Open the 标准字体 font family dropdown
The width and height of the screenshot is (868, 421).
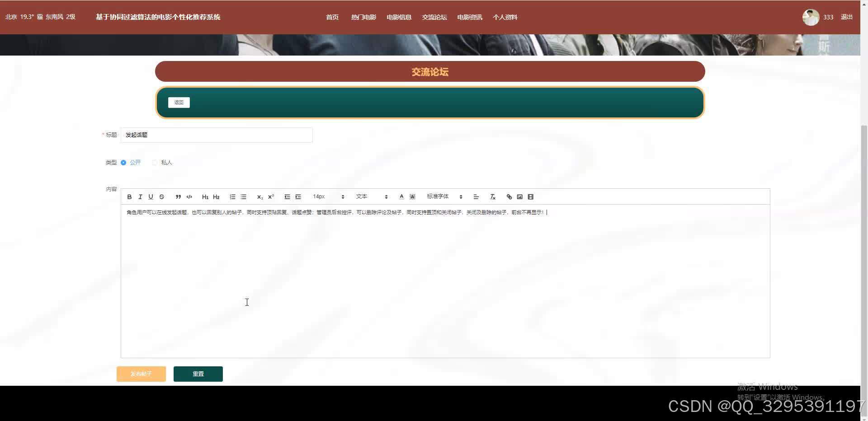click(444, 197)
